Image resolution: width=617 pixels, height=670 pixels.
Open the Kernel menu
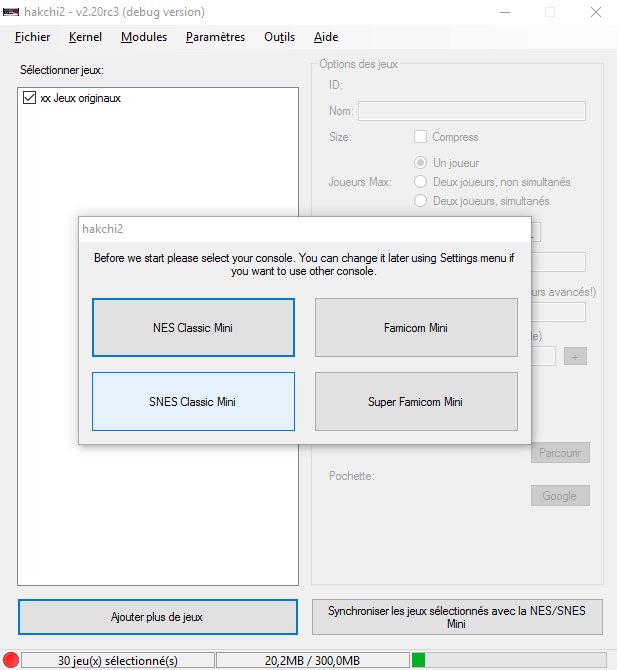click(86, 37)
